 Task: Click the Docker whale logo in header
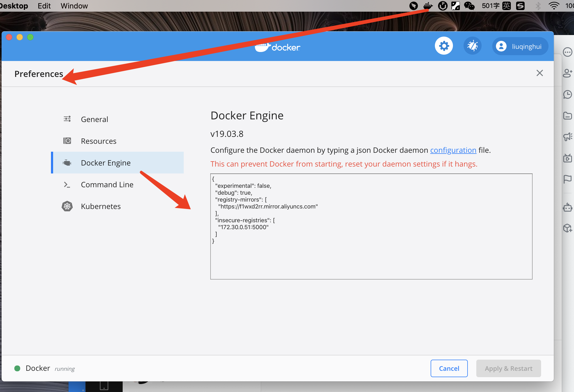coord(277,47)
